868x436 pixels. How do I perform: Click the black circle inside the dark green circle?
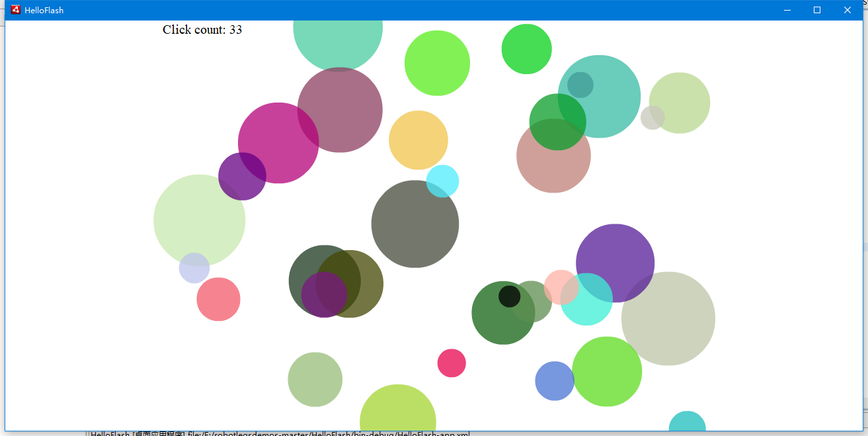tap(509, 297)
